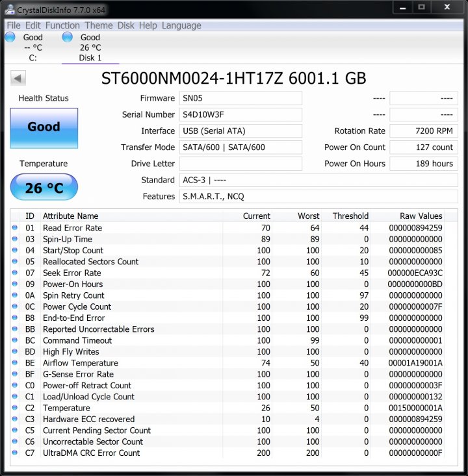Click status dot for Read Error Rate
468x476 pixels.
(14, 227)
